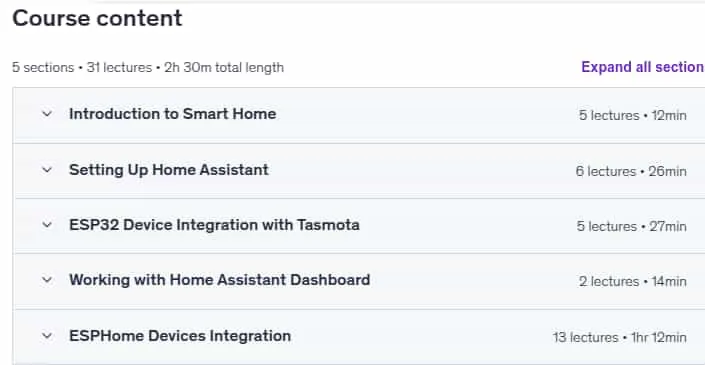Open the Introduction to Smart Home section title
The width and height of the screenshot is (705, 365).
pos(173,114)
